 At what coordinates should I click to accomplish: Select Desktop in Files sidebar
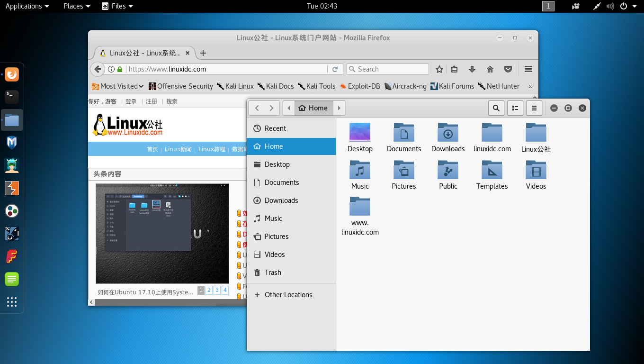click(291, 164)
